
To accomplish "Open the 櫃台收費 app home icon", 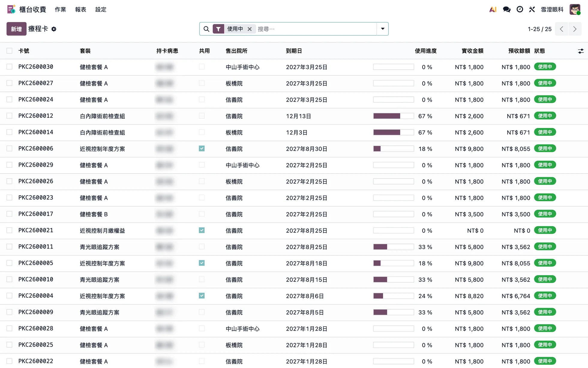I will point(11,9).
